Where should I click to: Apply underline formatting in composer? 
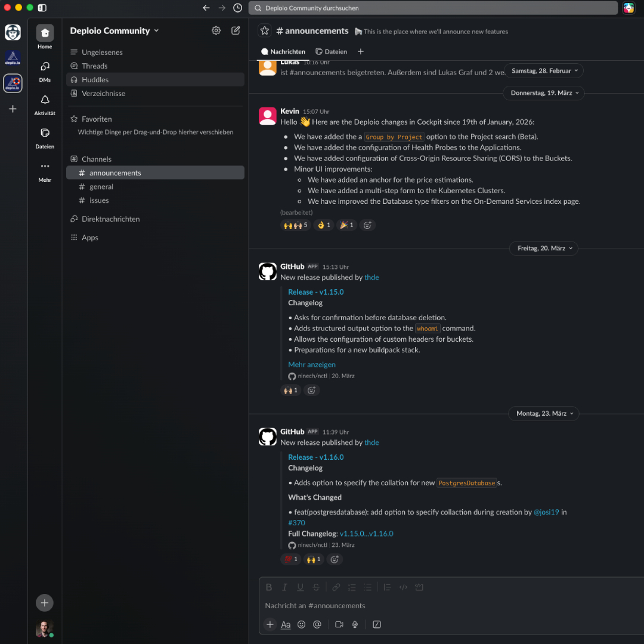[x=300, y=587]
